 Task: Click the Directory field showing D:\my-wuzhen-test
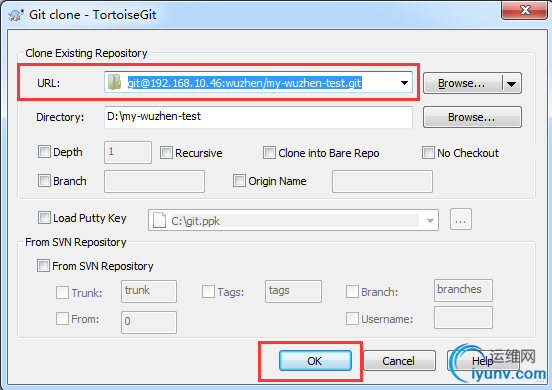coord(258,117)
